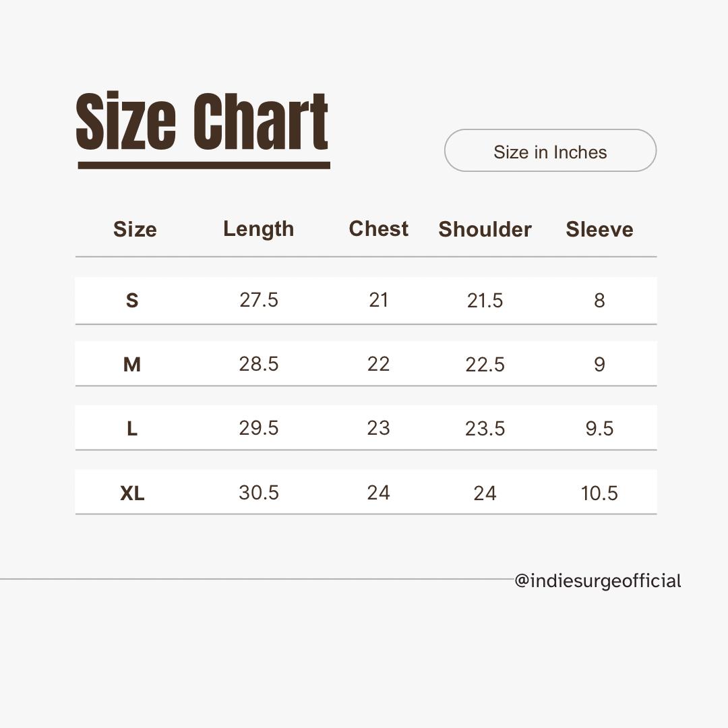Click the 28.5 length value for M
The width and height of the screenshot is (728, 728).
259,365
